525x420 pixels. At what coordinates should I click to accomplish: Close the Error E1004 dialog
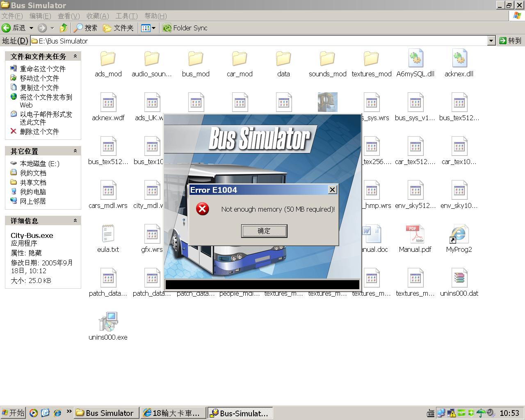coord(332,189)
